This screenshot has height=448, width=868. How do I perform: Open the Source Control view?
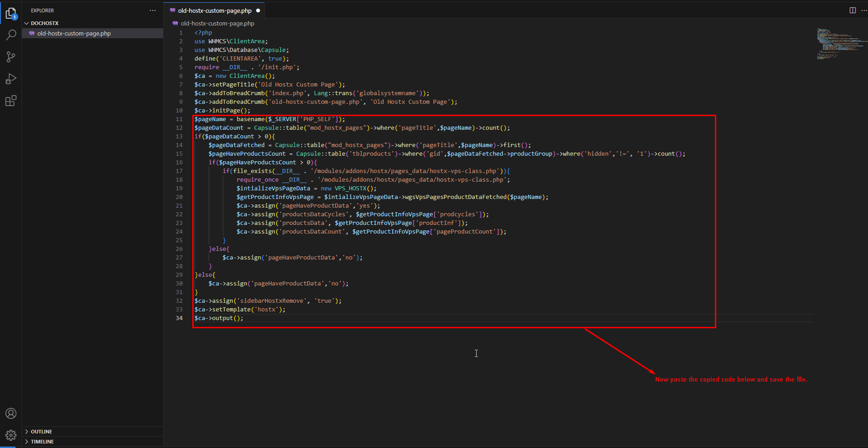11,57
